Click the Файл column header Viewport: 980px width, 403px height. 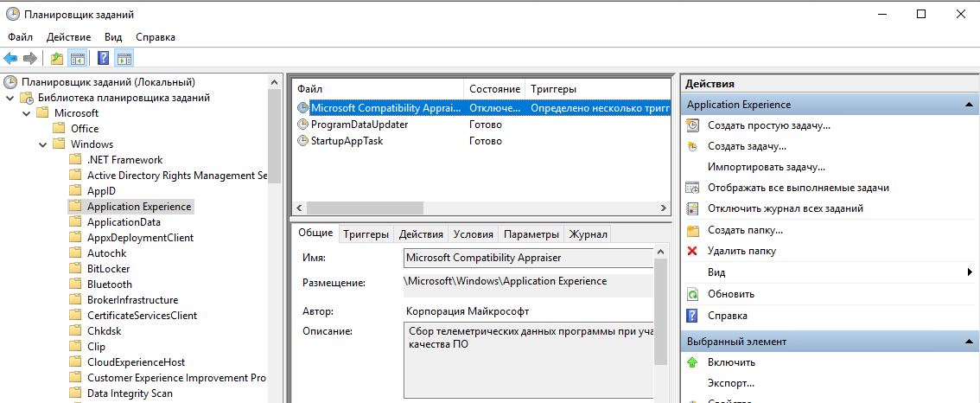(378, 89)
